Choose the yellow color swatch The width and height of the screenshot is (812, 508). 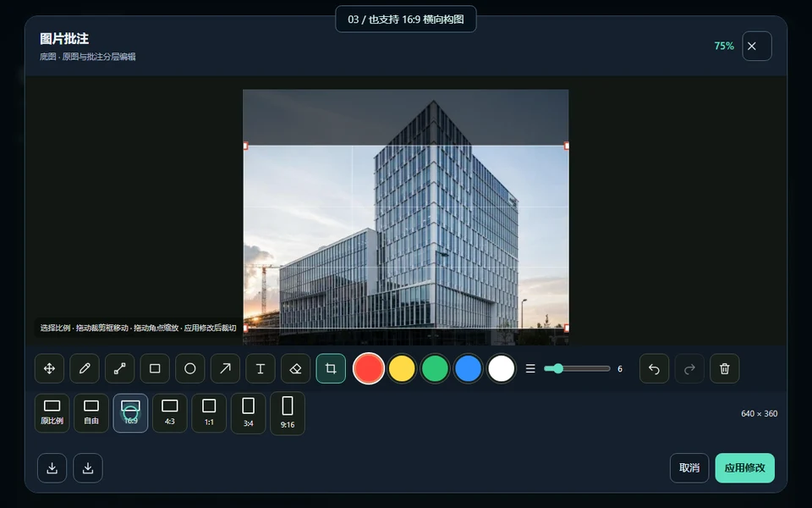(x=402, y=368)
